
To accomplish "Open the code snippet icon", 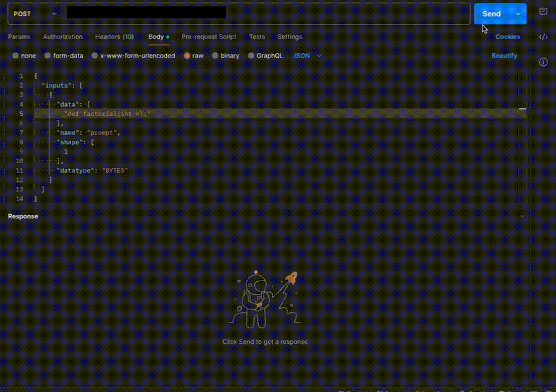I will tap(543, 37).
